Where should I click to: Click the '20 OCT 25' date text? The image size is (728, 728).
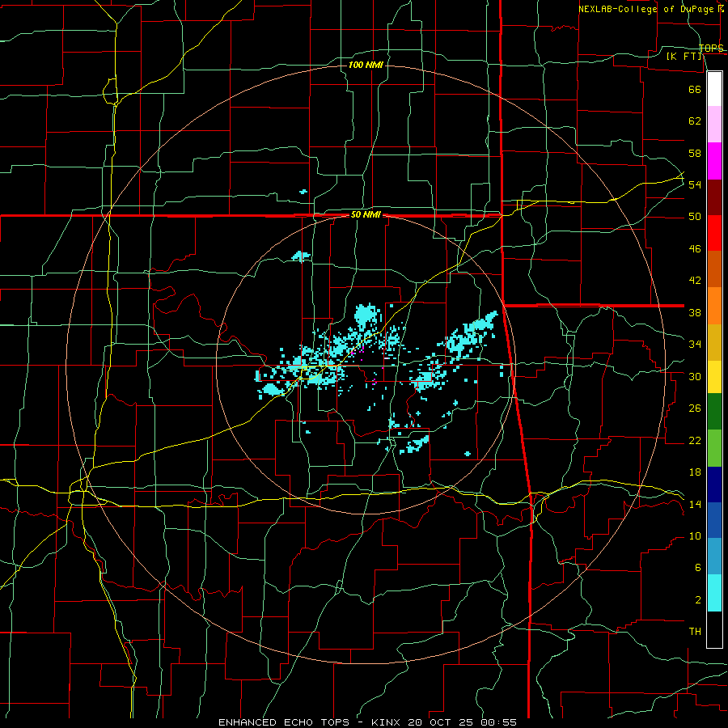point(442,722)
